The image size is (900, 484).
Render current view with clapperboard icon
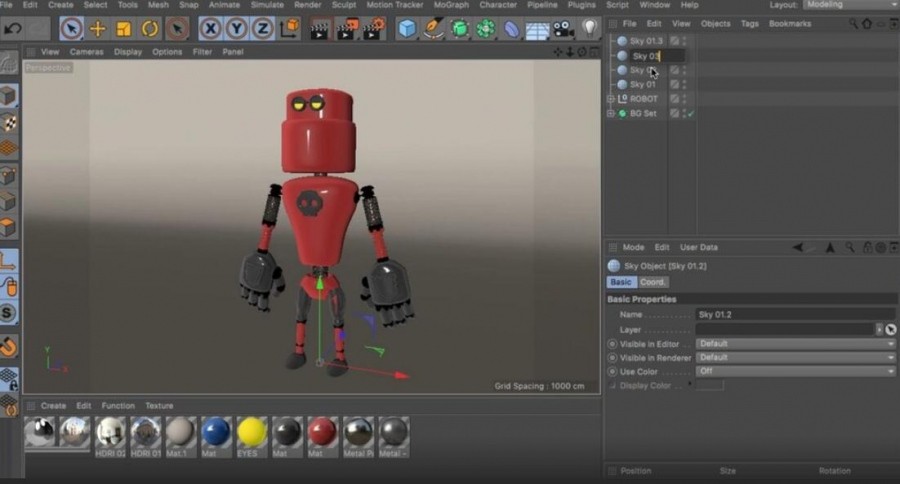tap(319, 30)
